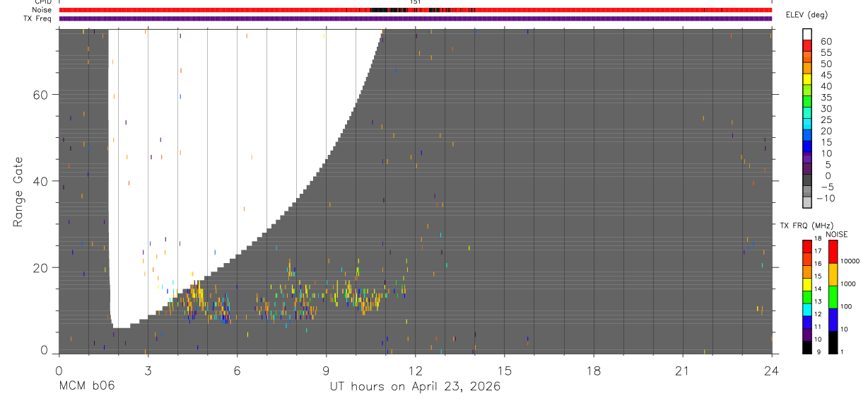
Task: Pick the red 17–18 segment of TX FRQ colorbar
Action: [x=807, y=247]
